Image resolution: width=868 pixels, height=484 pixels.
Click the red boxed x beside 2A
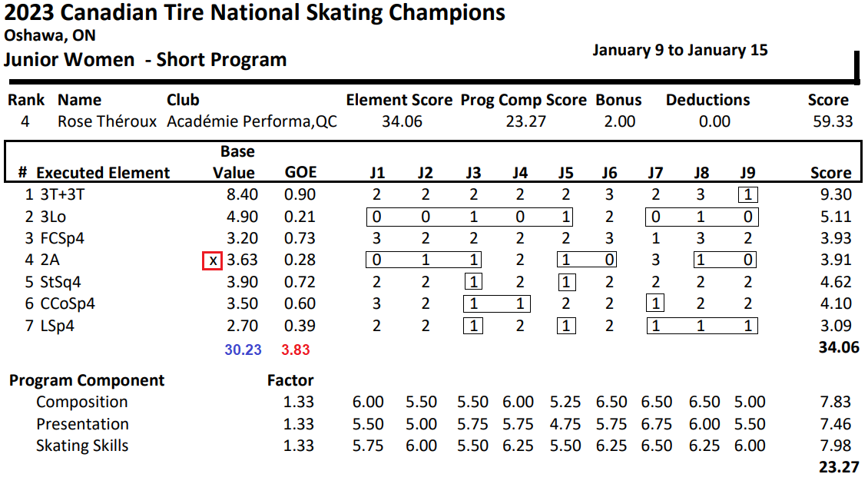click(x=213, y=260)
